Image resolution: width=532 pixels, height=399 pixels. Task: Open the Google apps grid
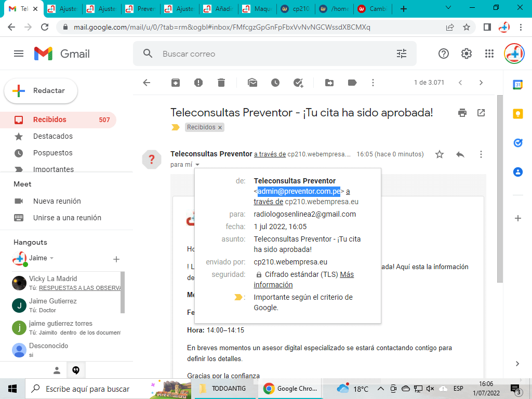click(489, 54)
